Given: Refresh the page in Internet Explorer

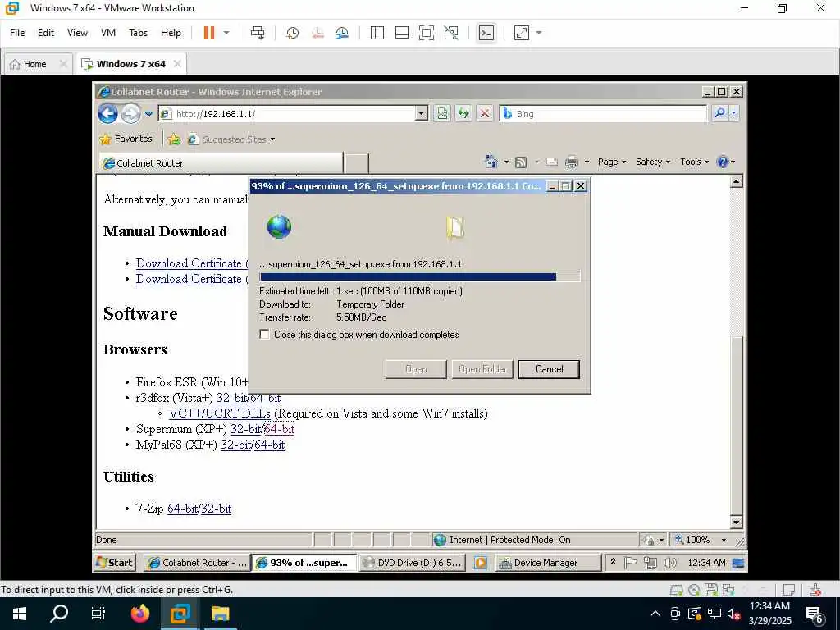Looking at the screenshot, I should [463, 113].
